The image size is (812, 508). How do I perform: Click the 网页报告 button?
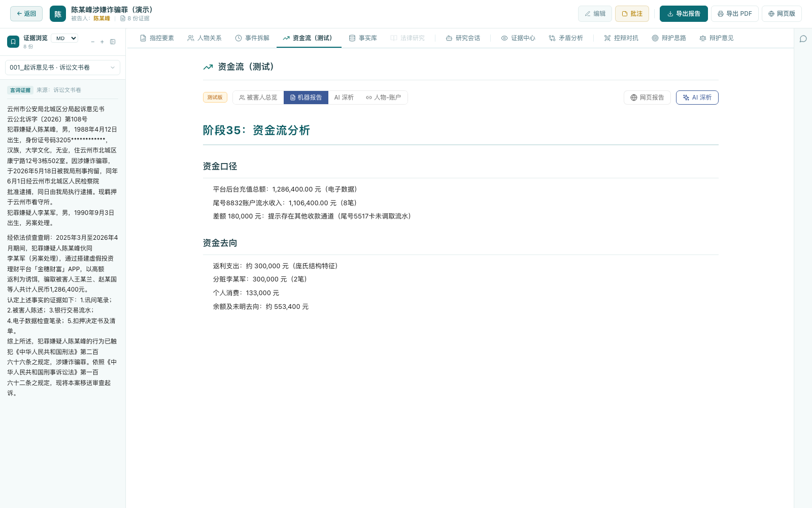tap(647, 98)
